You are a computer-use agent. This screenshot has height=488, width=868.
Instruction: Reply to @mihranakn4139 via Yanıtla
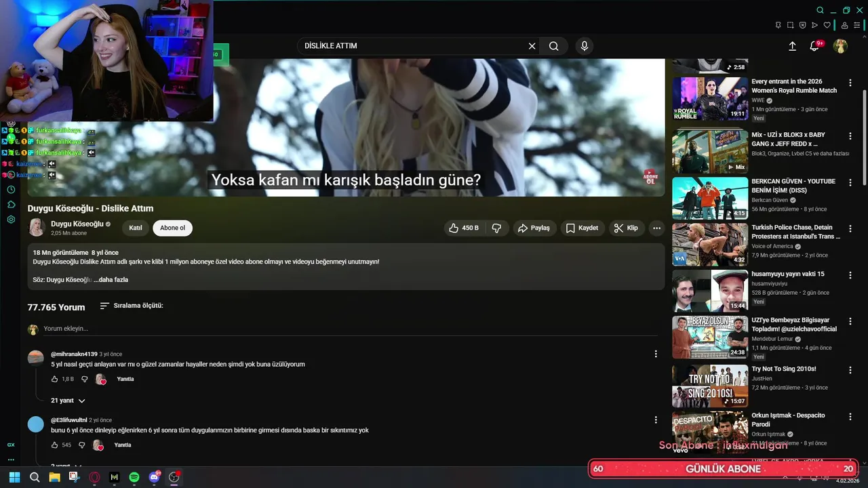[125, 380]
